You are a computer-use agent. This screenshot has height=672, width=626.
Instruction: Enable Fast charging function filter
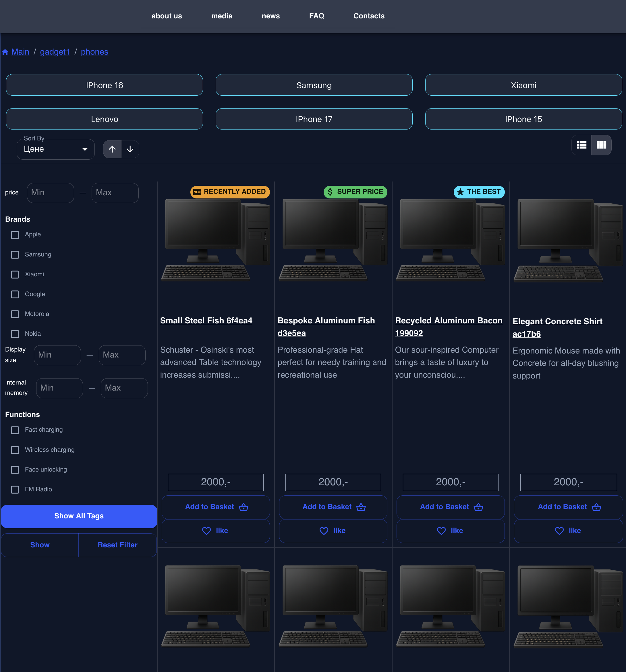[15, 430]
